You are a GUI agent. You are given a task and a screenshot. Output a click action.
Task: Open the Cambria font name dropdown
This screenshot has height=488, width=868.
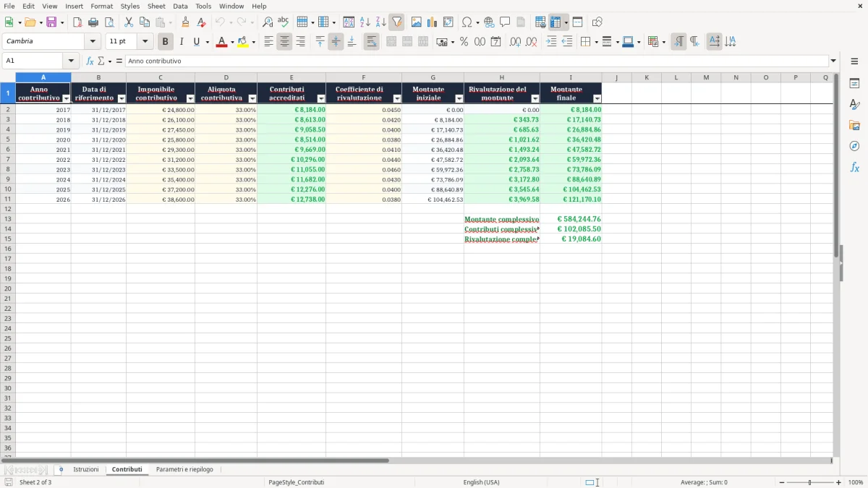(x=93, y=42)
